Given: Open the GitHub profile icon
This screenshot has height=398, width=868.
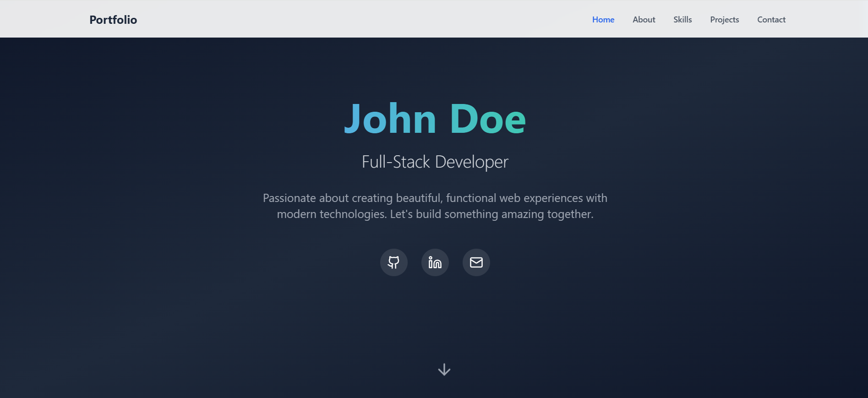Looking at the screenshot, I should (393, 262).
